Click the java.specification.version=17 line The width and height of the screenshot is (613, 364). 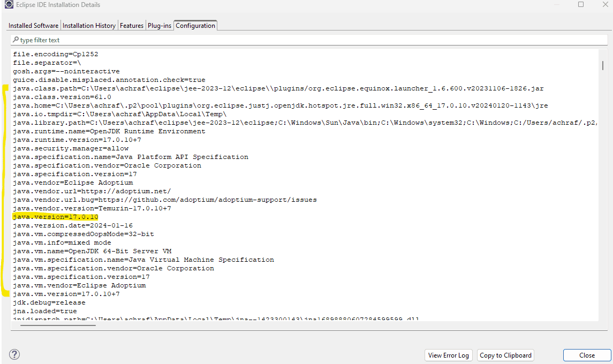75,175
